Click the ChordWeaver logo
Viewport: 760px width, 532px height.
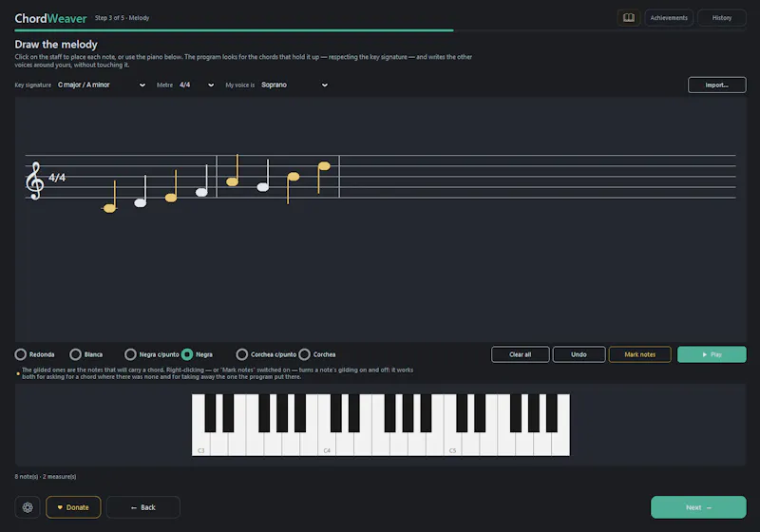[x=50, y=18]
